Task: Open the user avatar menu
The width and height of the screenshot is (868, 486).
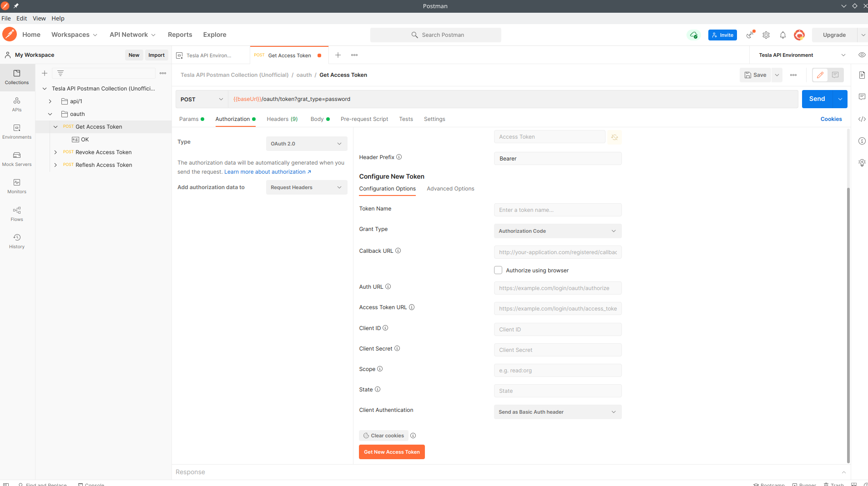Action: [799, 35]
